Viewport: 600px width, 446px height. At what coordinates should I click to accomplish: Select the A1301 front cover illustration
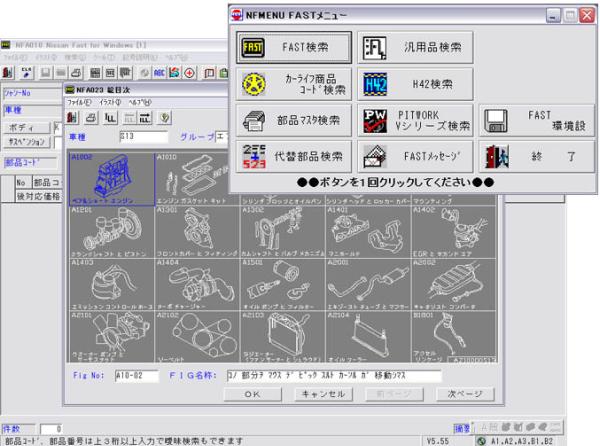(197, 232)
